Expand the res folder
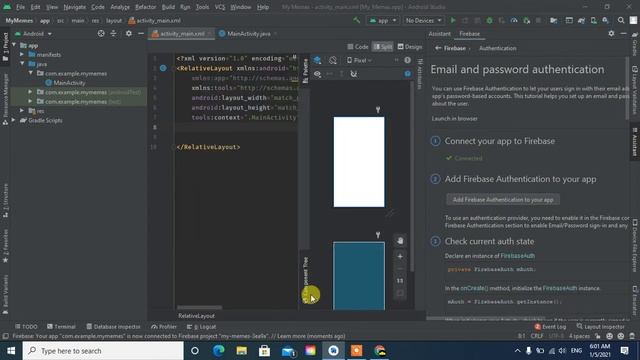 click(22, 111)
